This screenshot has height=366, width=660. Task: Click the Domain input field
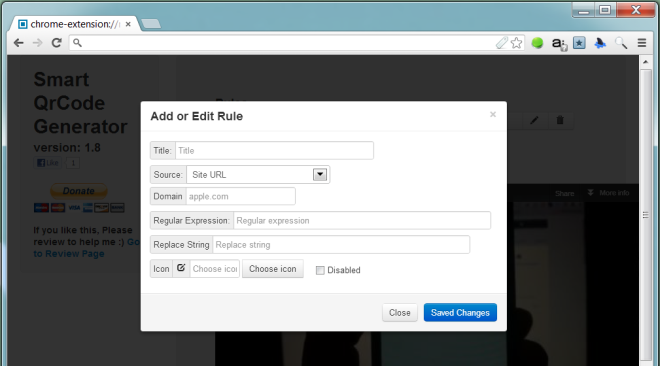(240, 196)
